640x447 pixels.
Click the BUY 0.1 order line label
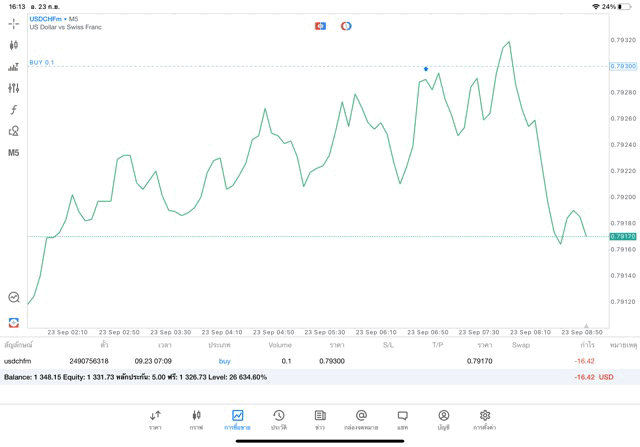coord(42,62)
